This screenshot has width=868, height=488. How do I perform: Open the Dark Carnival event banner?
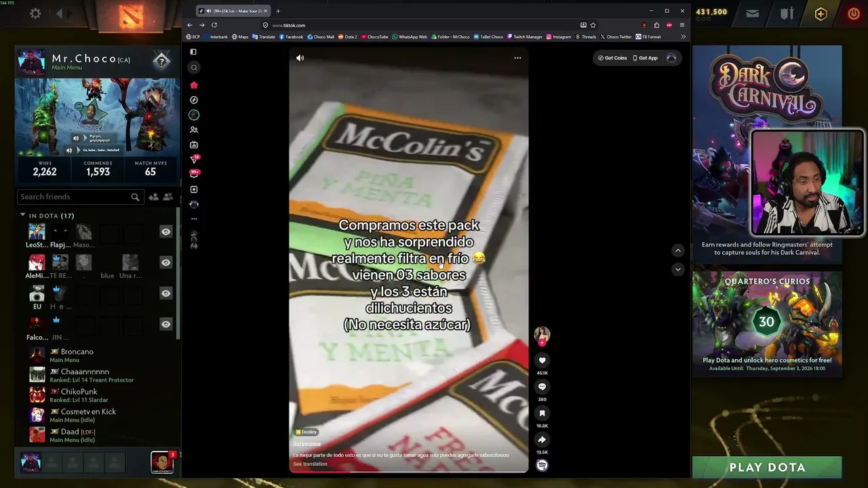[767, 156]
